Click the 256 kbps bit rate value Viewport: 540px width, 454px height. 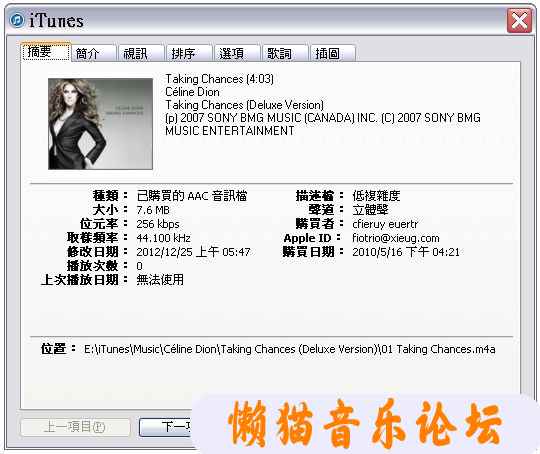(158, 224)
